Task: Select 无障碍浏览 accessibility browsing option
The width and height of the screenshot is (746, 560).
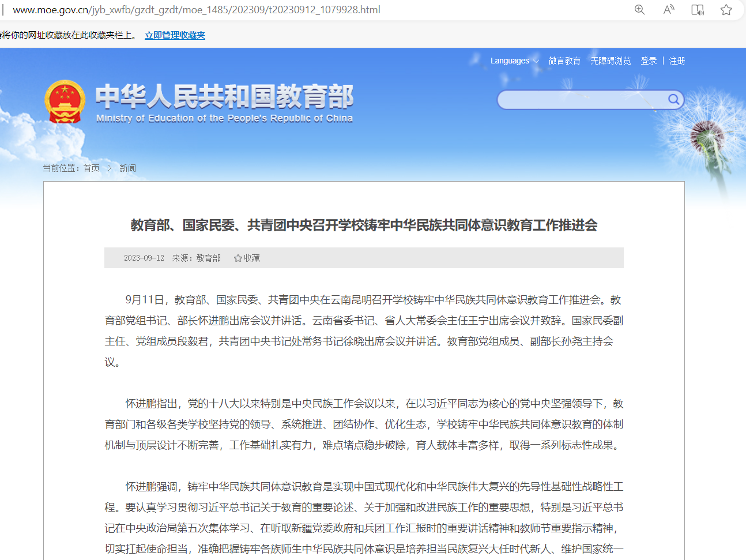Action: (611, 61)
